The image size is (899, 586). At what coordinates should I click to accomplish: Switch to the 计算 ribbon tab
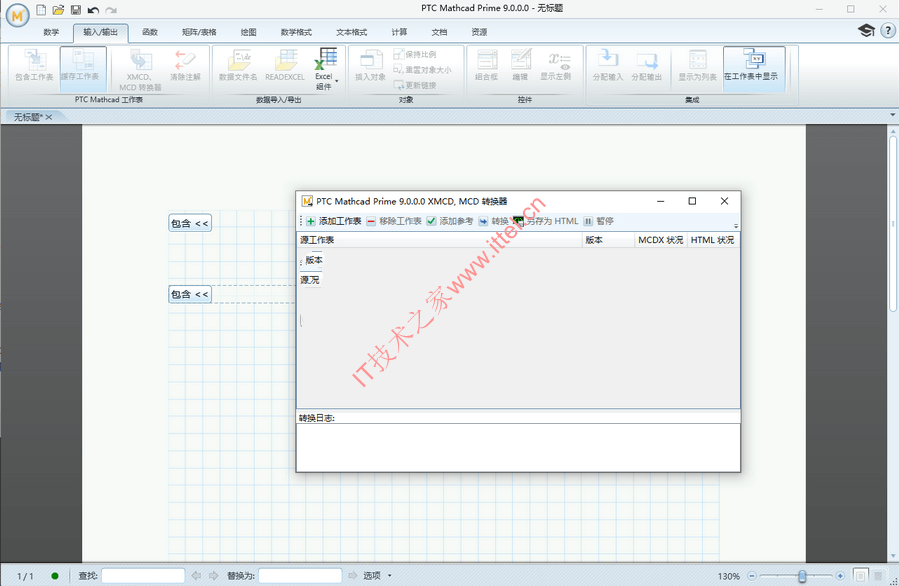pos(399,32)
